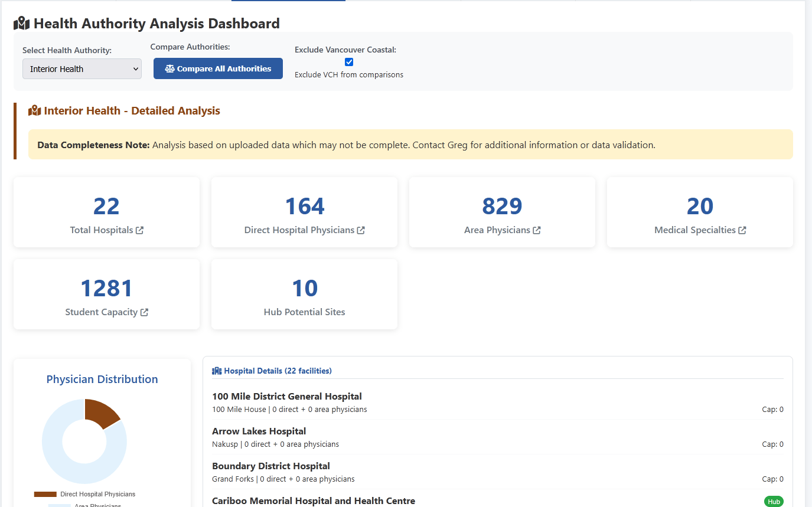812x507 pixels.
Task: Open Medical Specialties external link icon
Action: tap(742, 230)
